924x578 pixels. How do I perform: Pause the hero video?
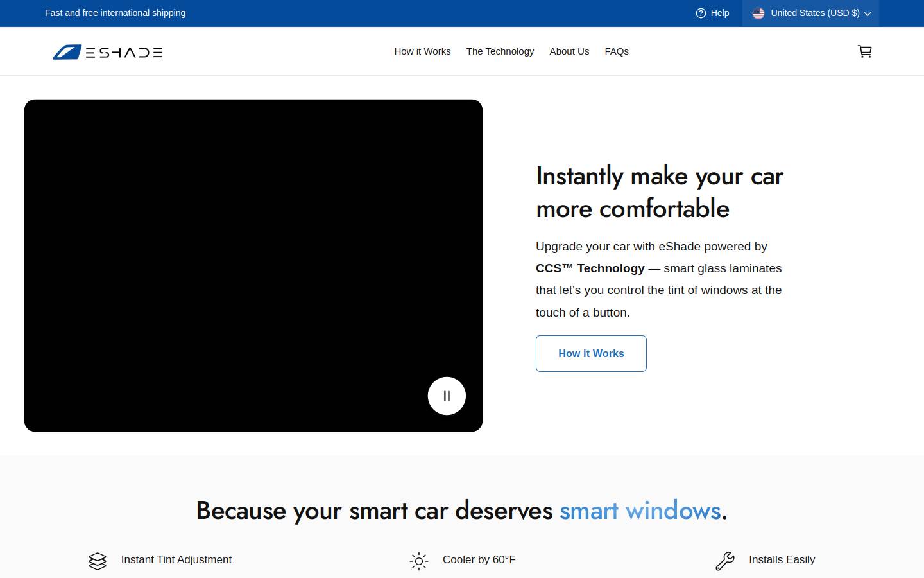447,396
